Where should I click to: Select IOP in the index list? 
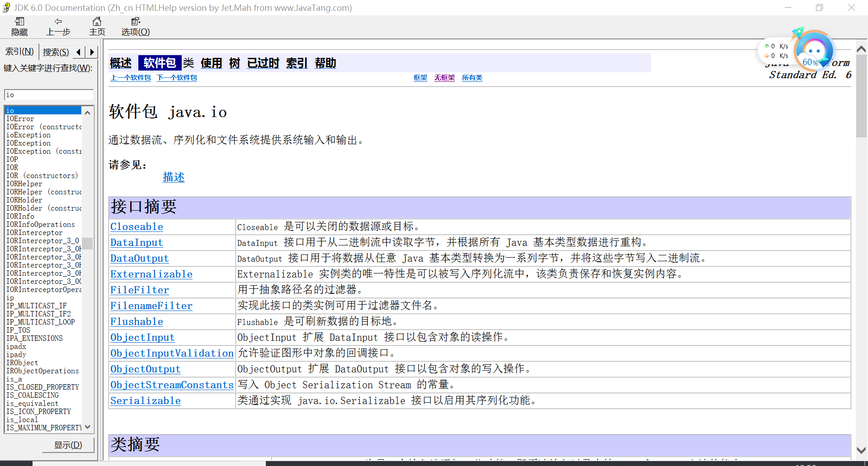point(12,160)
